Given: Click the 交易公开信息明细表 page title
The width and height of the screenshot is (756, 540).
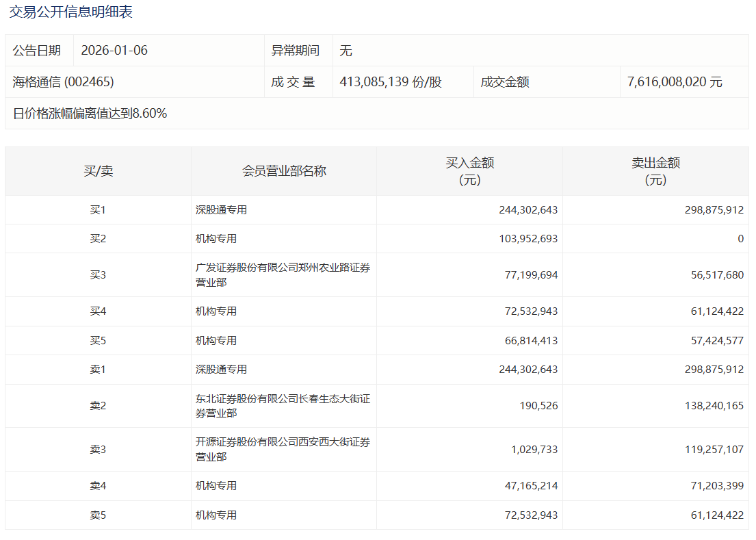Looking at the screenshot, I should (71, 12).
